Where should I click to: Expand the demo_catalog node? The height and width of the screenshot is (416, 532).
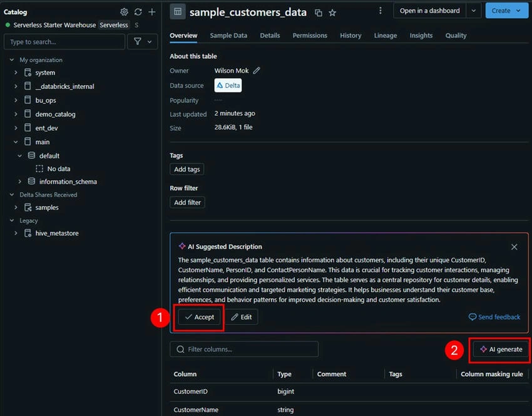(x=16, y=114)
